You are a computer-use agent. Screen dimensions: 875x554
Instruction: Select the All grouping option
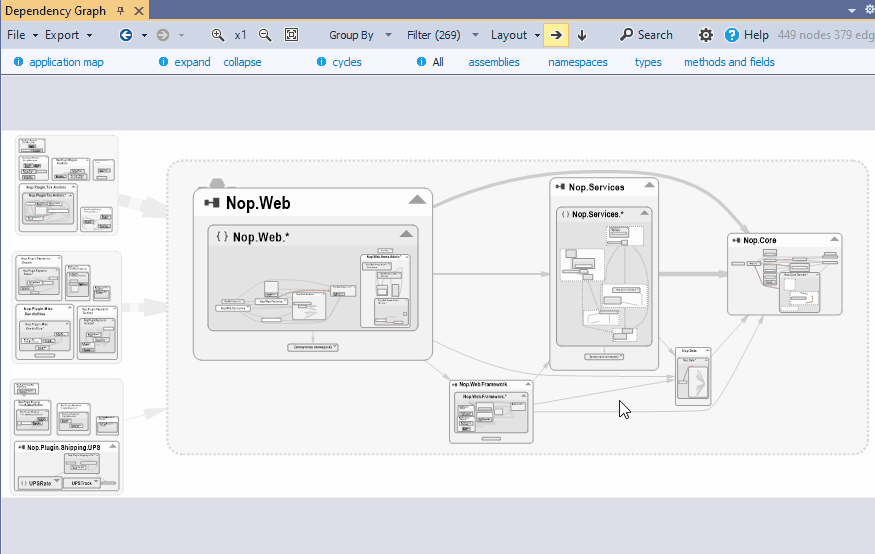(x=438, y=62)
